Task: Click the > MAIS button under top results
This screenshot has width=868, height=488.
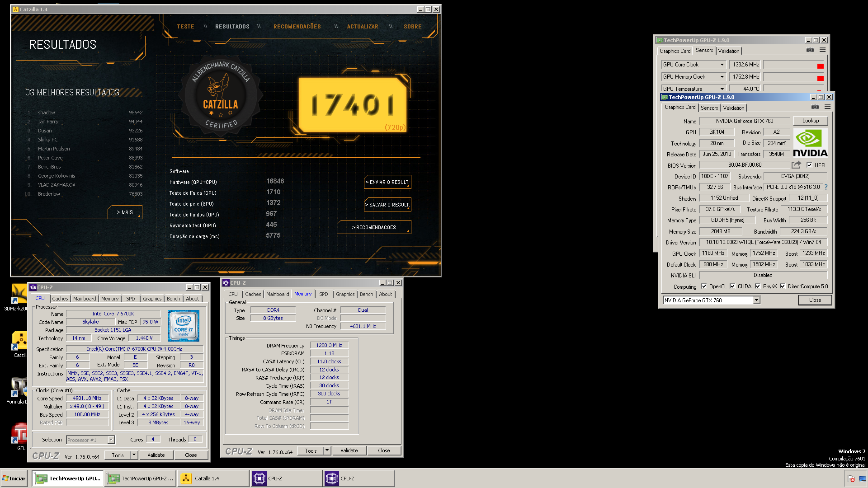Action: point(125,212)
